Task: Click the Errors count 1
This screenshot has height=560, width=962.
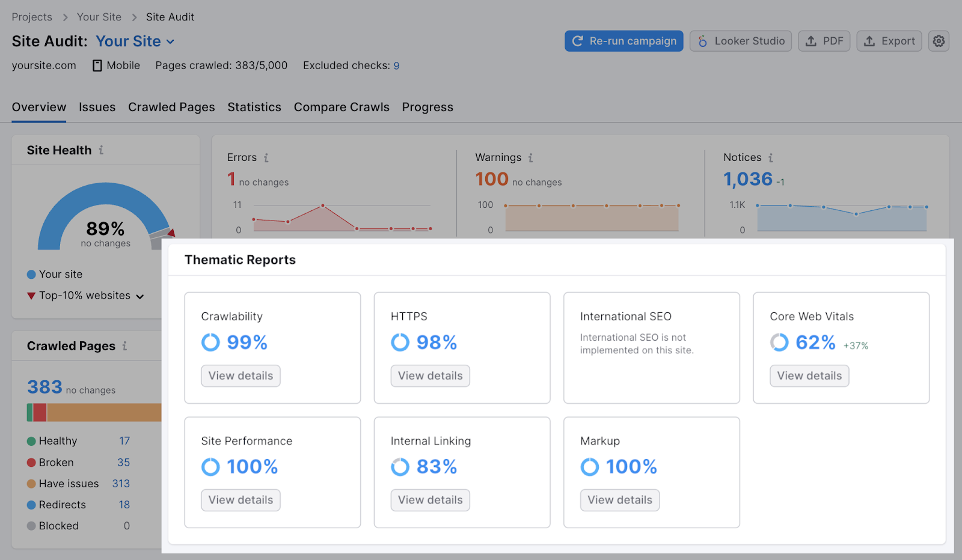Action: tap(231, 178)
